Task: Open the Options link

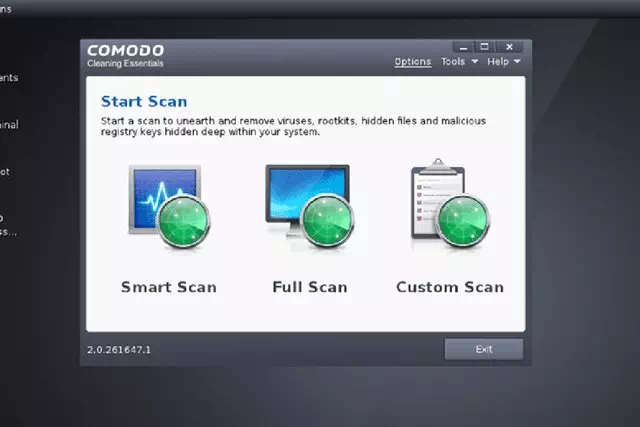Action: coord(413,62)
